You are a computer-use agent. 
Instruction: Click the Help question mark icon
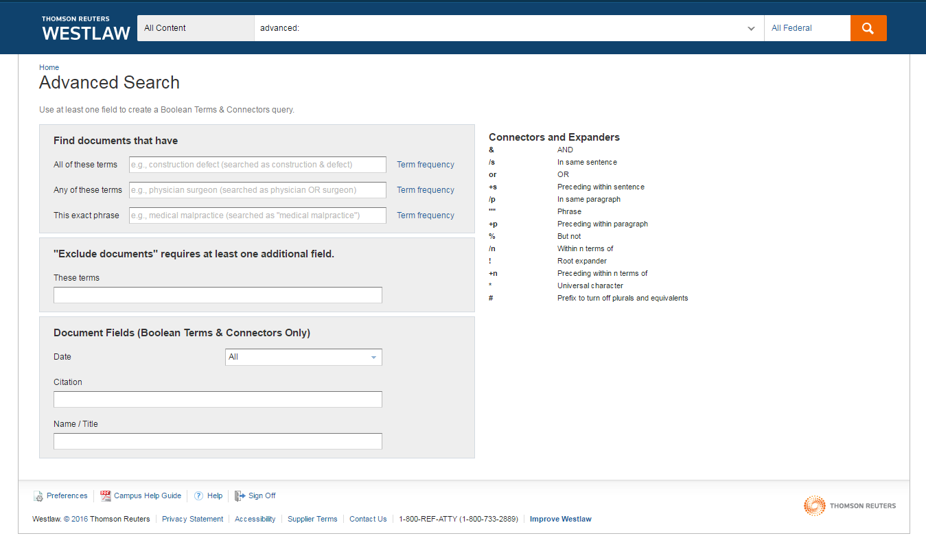tap(198, 495)
